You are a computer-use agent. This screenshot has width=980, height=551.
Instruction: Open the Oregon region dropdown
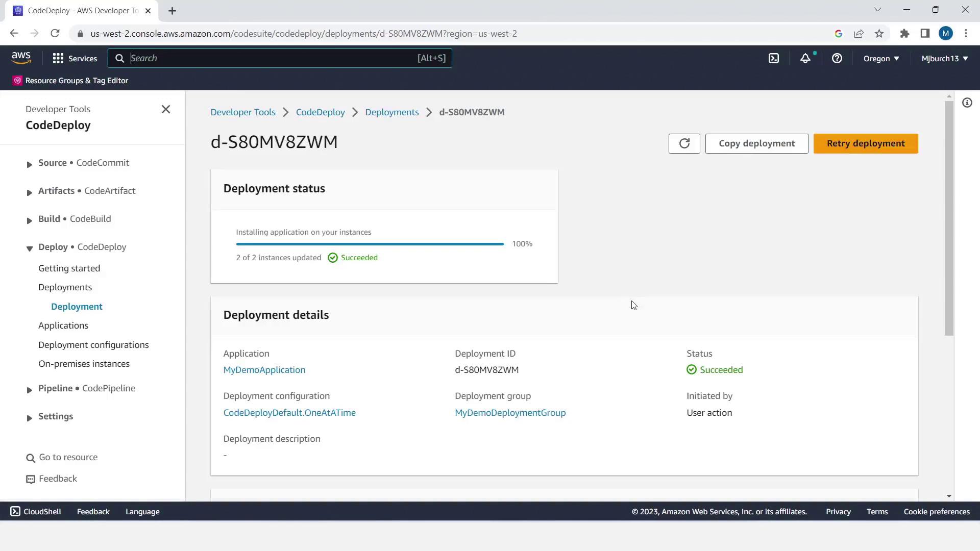(881, 58)
